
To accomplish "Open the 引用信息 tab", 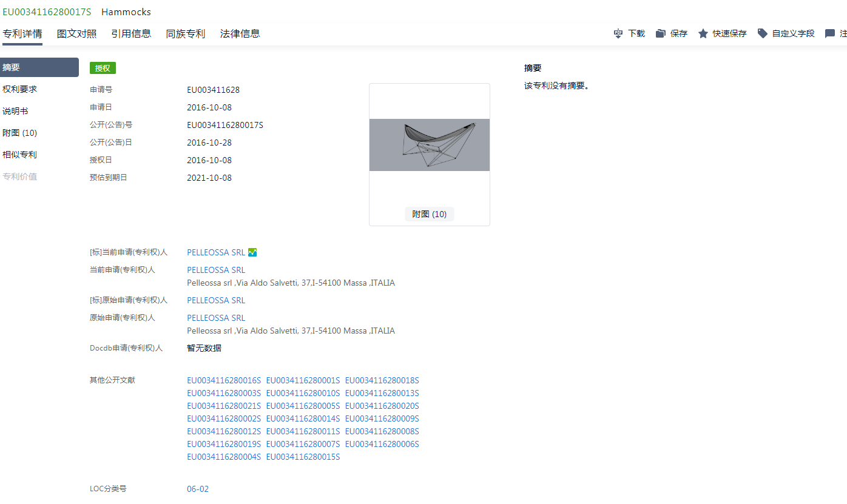I will [131, 33].
